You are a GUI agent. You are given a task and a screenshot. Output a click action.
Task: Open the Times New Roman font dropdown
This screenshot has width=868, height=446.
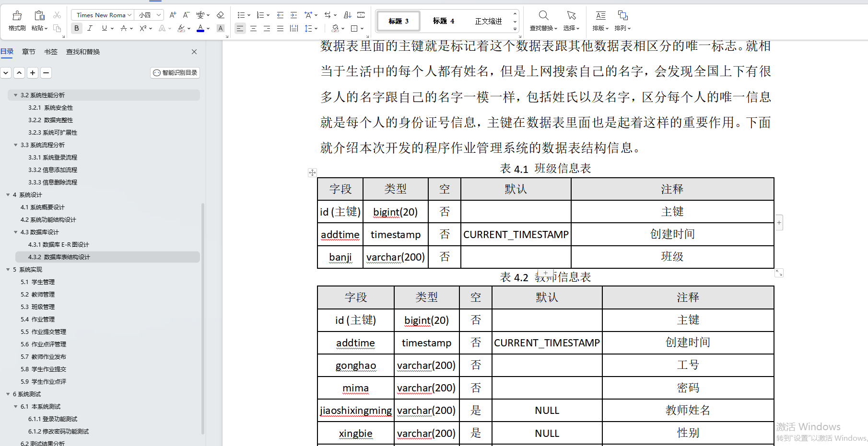102,15
